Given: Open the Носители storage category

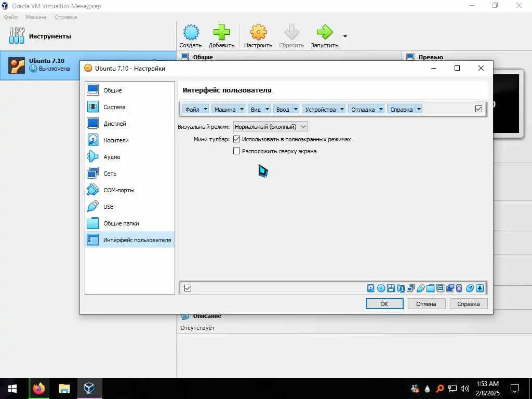Looking at the screenshot, I should click(x=130, y=140).
